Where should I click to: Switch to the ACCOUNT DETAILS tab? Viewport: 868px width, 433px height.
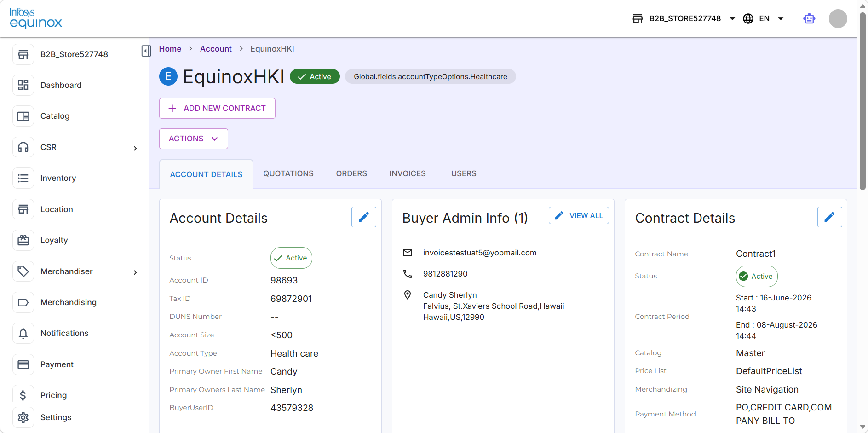click(206, 174)
